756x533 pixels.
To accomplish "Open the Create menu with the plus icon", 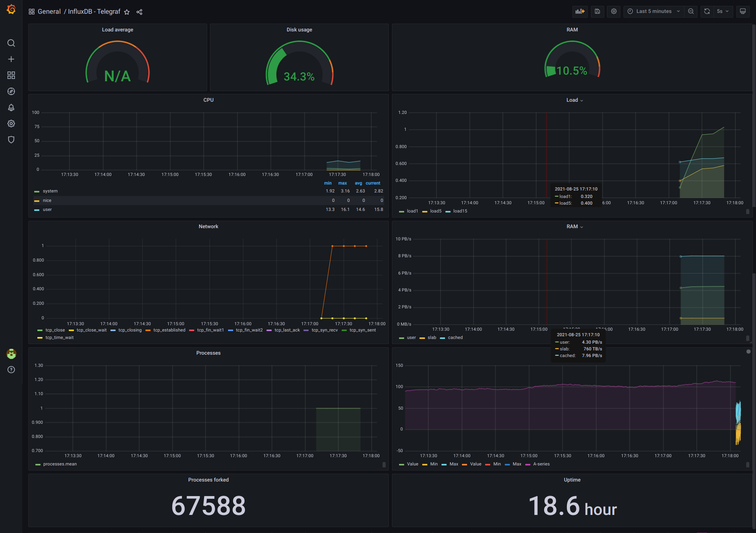I will point(11,59).
